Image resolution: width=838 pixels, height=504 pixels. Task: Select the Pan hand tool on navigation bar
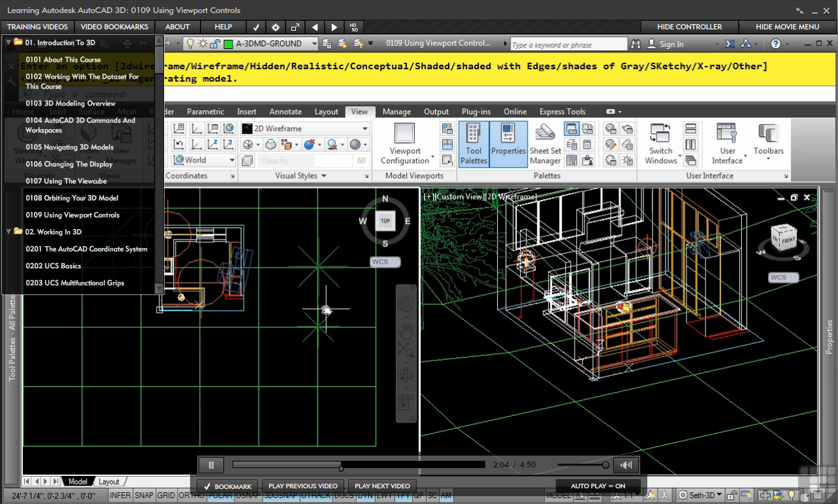tap(406, 330)
